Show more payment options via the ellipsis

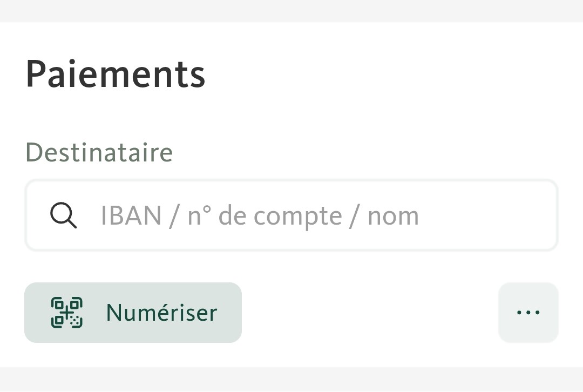[x=528, y=313]
